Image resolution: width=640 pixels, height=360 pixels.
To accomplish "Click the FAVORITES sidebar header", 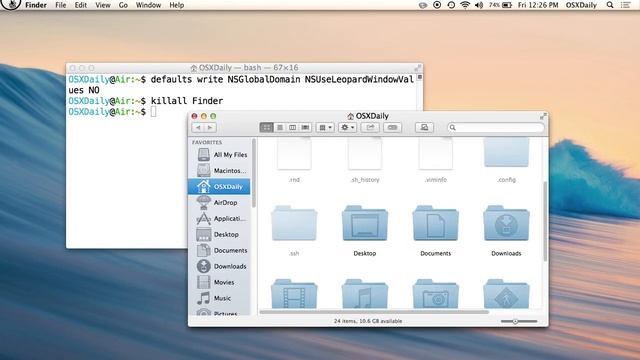I will pos(207,142).
